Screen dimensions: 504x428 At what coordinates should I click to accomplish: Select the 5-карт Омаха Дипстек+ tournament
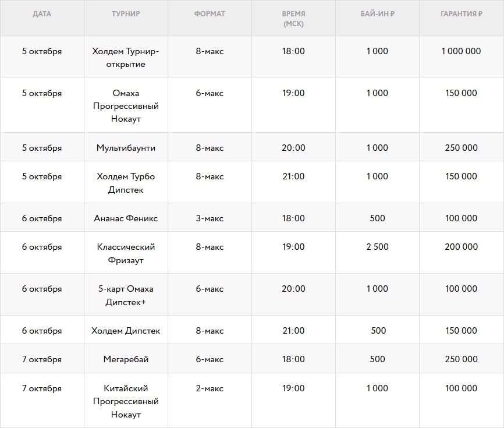(126, 295)
